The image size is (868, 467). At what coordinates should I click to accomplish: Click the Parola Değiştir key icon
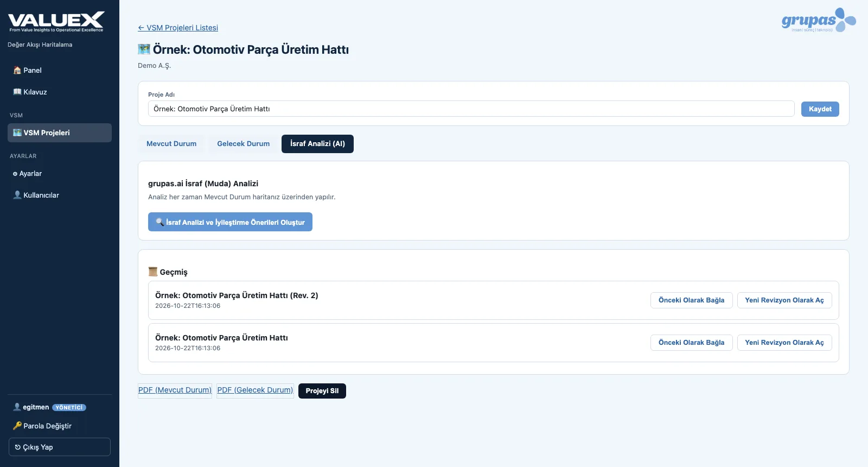coord(17,426)
